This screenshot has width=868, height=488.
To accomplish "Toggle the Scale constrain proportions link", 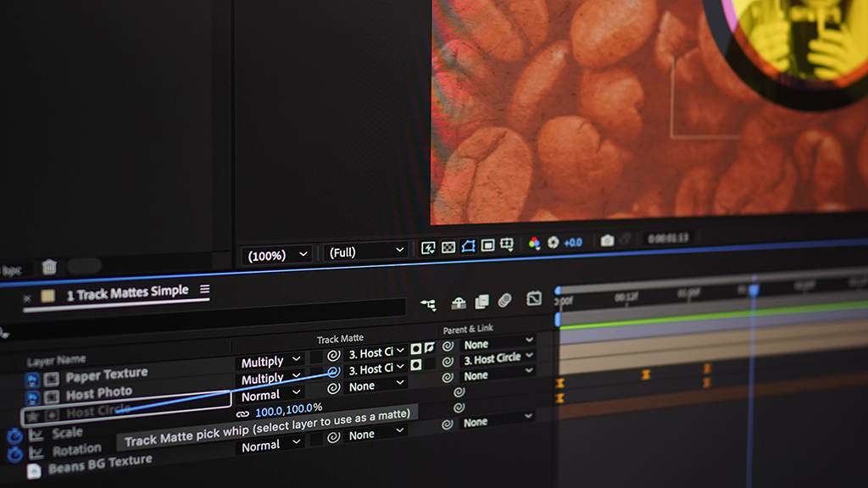I will point(242,413).
